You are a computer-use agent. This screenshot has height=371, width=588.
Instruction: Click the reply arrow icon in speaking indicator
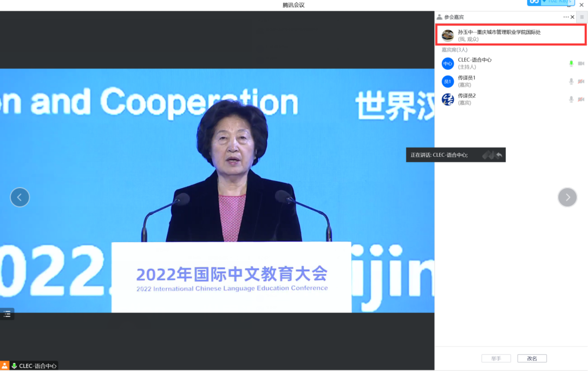click(x=499, y=155)
